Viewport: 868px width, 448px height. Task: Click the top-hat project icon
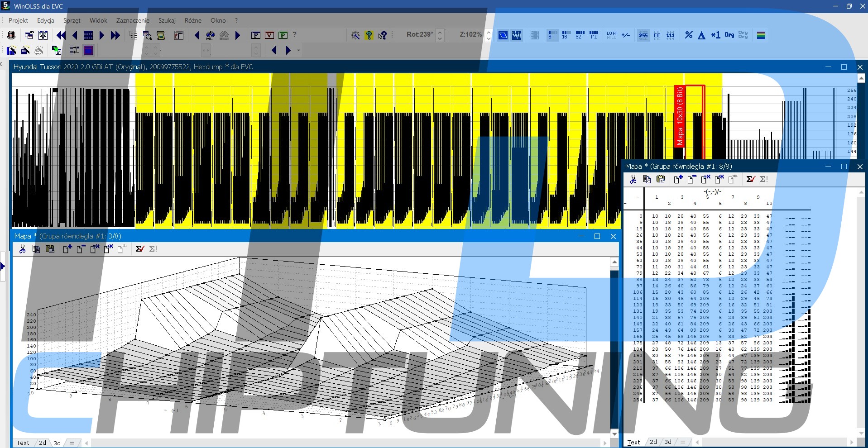click(x=11, y=35)
